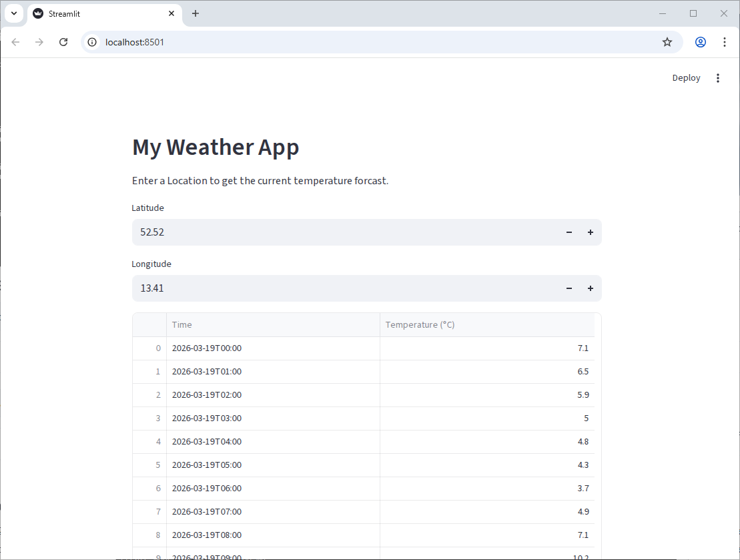Viewport: 740px width, 560px height.
Task: Open a new browser tab with the plus
Action: point(196,13)
